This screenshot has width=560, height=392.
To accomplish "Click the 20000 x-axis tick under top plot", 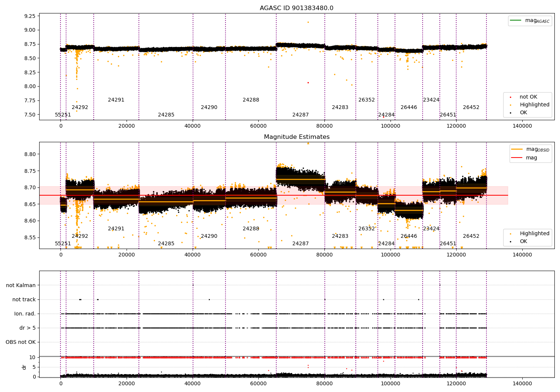I will (127, 126).
